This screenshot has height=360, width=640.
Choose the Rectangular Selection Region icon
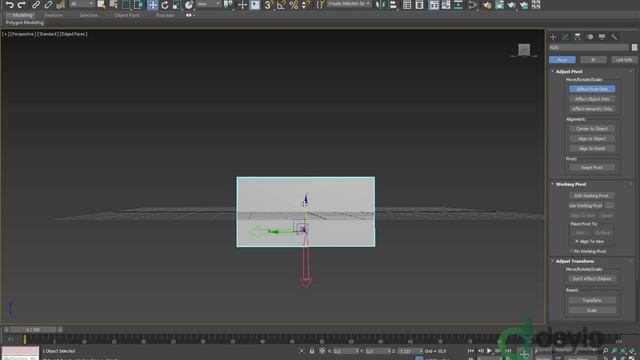pyautogui.click(x=127, y=4)
